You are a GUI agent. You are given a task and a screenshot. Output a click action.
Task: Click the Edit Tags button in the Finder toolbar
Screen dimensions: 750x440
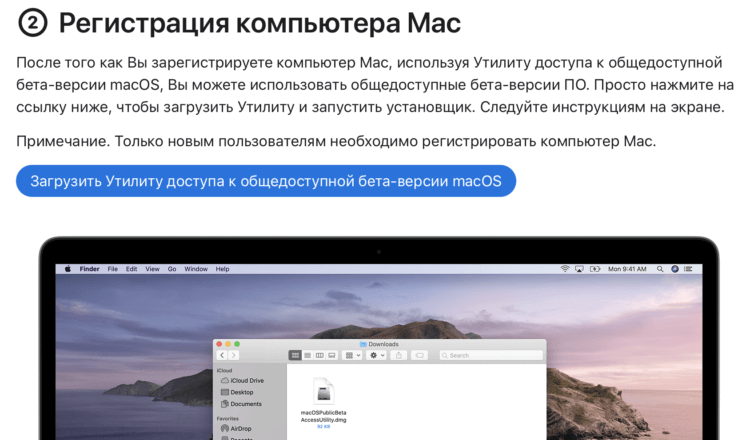tap(419, 355)
